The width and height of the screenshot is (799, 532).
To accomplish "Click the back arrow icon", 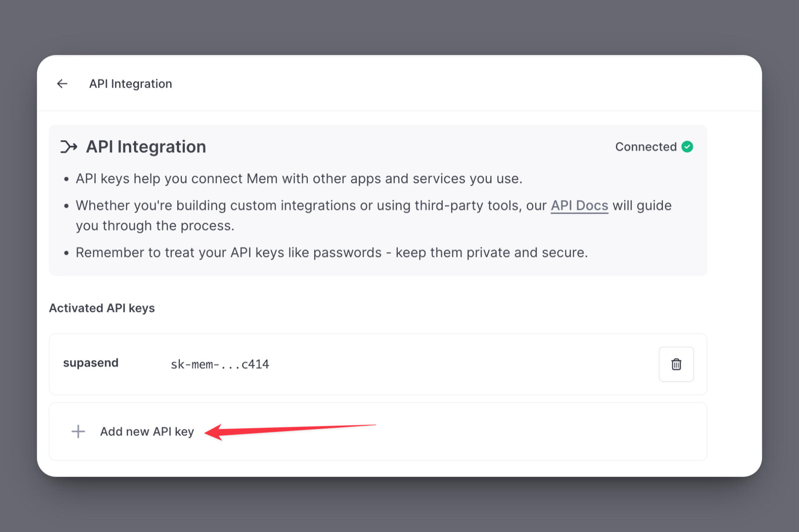I will (62, 84).
